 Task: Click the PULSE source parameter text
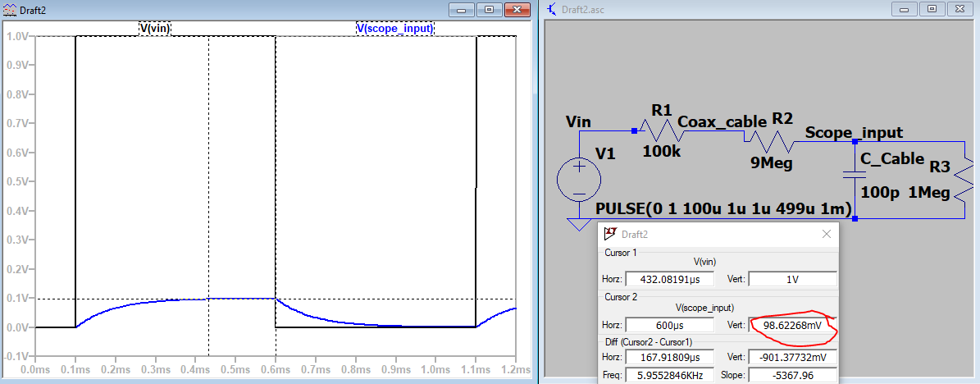coord(723,209)
